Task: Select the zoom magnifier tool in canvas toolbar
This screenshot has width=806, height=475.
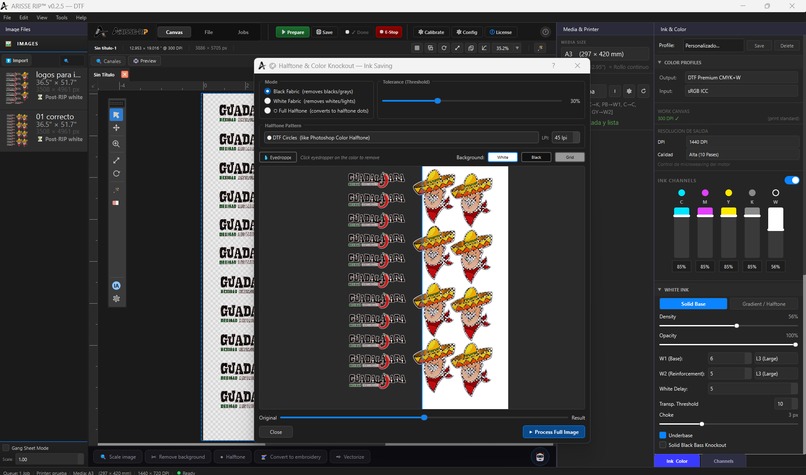Action: [x=116, y=144]
